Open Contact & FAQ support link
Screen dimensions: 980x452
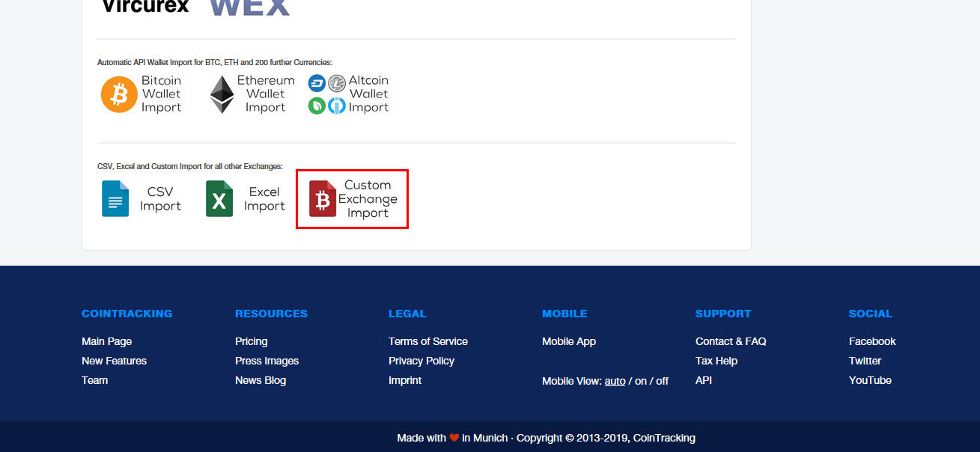point(731,341)
